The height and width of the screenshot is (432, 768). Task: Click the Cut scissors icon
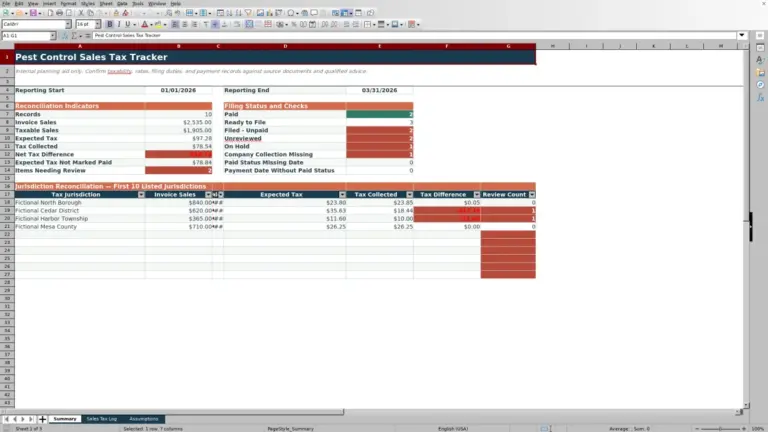(81, 13)
